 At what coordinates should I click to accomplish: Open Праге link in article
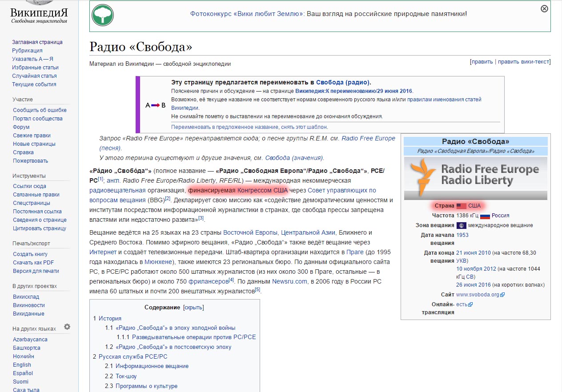coord(355,252)
